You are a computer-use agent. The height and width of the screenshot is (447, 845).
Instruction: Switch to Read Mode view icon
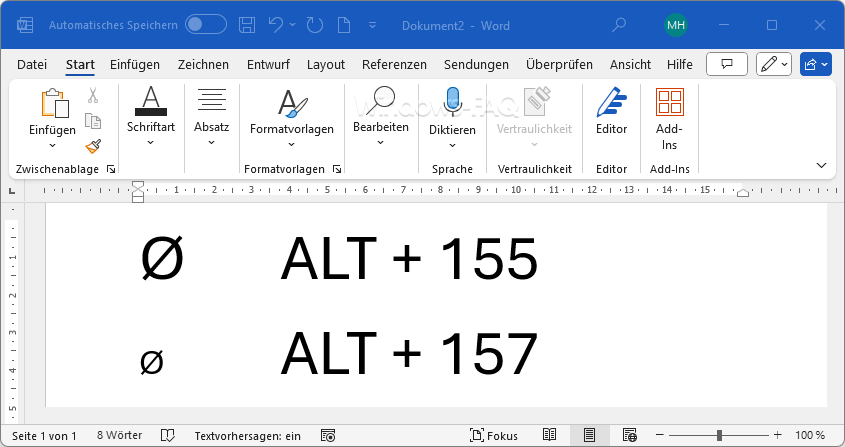pos(549,435)
